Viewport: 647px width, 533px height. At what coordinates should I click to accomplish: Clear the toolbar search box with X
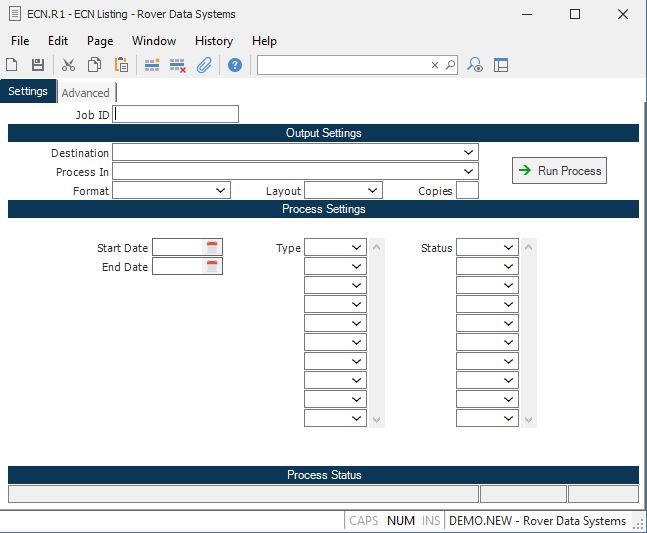(x=435, y=65)
